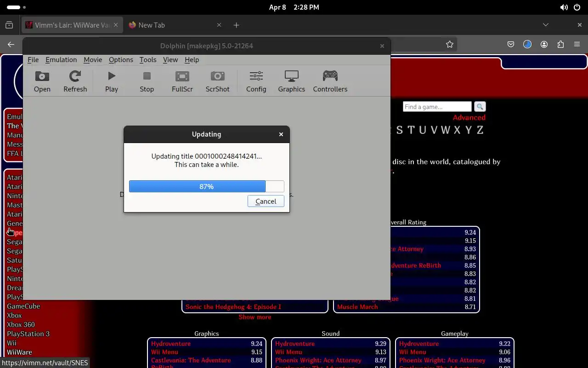Open the GameCube vault link
Image resolution: width=588 pixels, height=368 pixels.
[23, 306]
